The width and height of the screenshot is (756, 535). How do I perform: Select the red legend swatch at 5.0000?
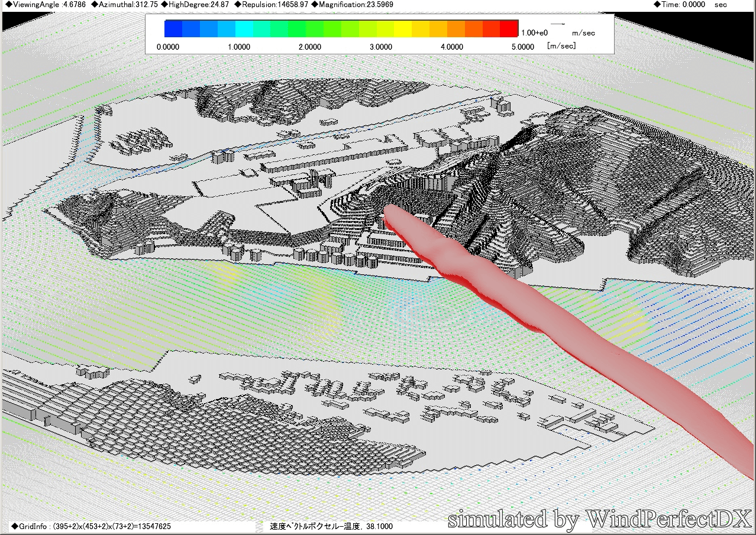point(509,28)
